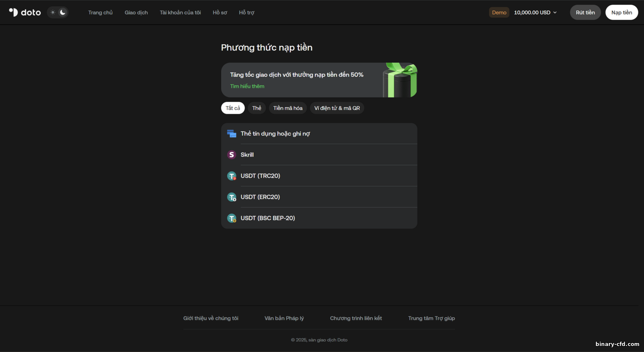The width and height of the screenshot is (644, 352).
Task: Click the USDT (BSC BEP-20) coin icon
Action: 231,218
